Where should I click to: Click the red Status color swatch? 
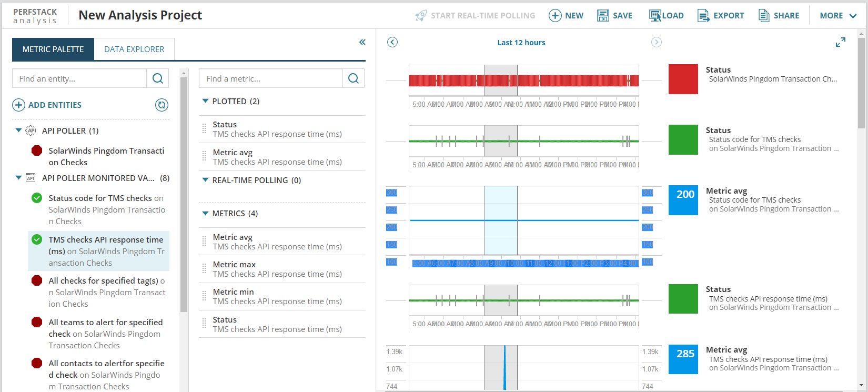pos(683,79)
